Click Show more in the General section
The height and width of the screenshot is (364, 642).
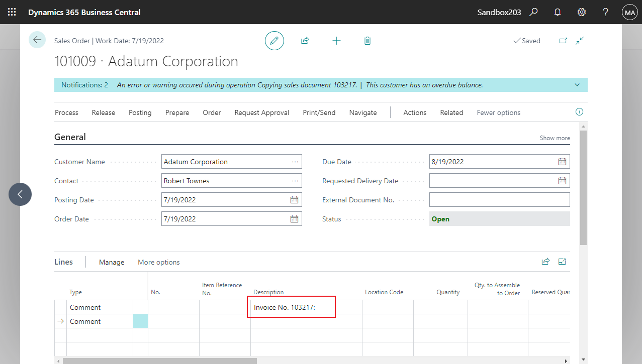point(554,138)
